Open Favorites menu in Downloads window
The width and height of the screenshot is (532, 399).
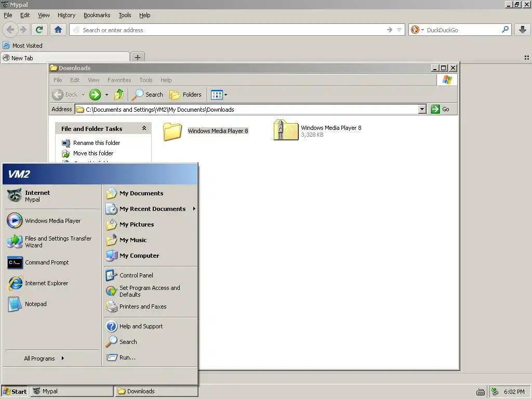[x=119, y=80]
